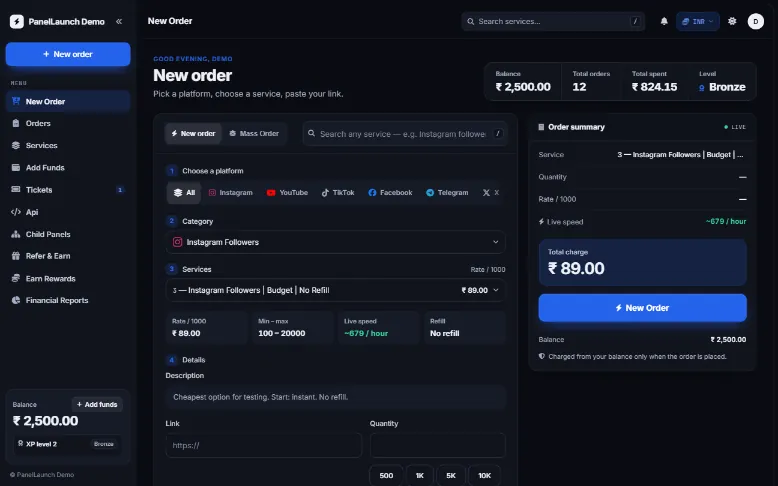Viewport: 778px width, 486px height.
Task: Open the notifications bell
Action: 664,21
